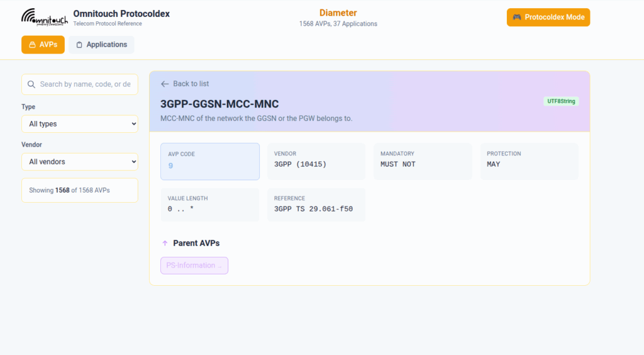
Task: Click the Vendor 3GPP (10415) card
Action: point(316,161)
